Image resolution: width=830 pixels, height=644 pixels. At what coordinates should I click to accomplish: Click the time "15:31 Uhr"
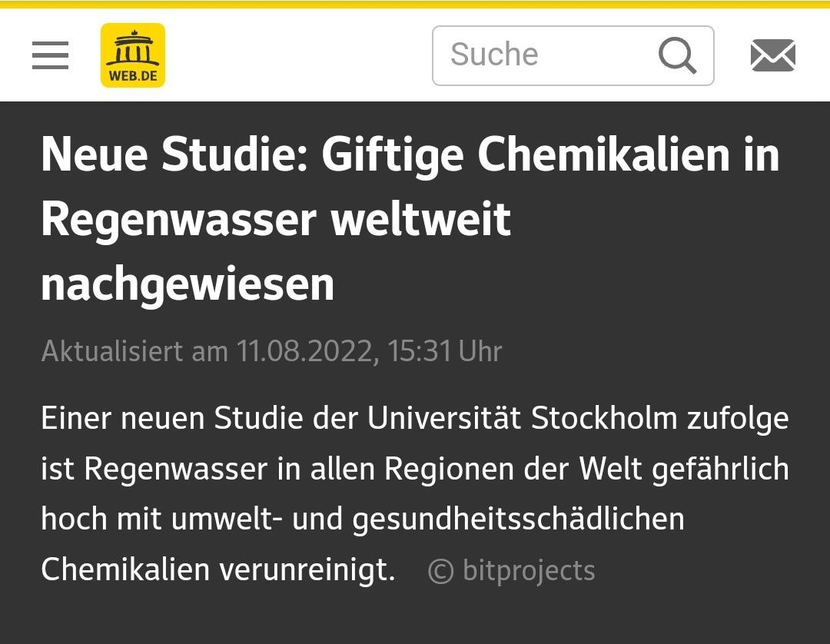[445, 351]
